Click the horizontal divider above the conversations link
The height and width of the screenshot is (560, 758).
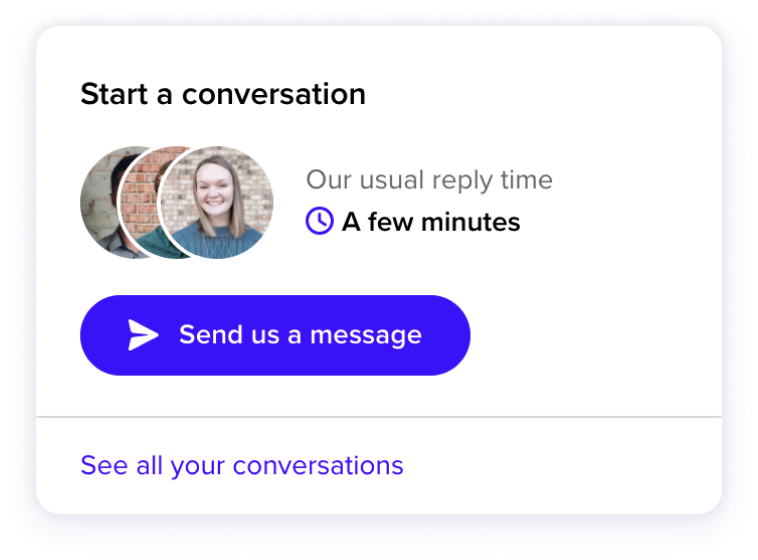[379, 416]
